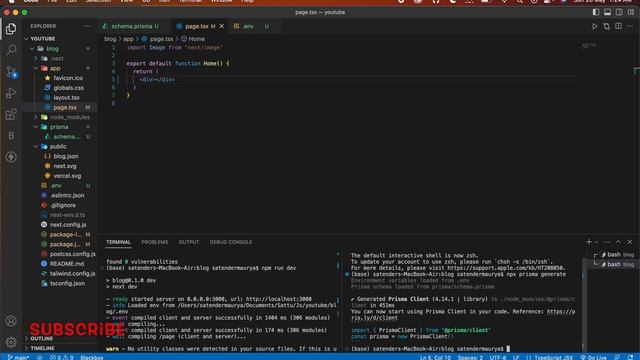Image resolution: width=640 pixels, height=360 pixels.
Task: Switch to schema.prisma editor tab
Action: point(131,26)
